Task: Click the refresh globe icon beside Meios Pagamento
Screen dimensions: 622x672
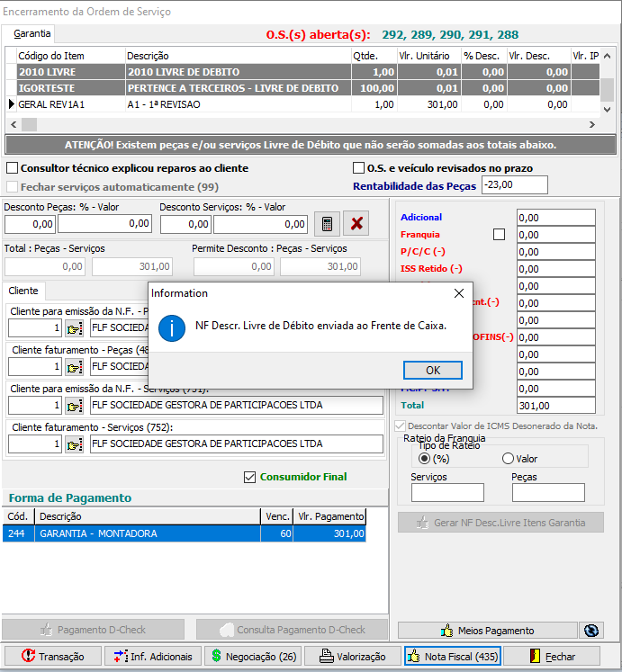Action: (x=591, y=631)
